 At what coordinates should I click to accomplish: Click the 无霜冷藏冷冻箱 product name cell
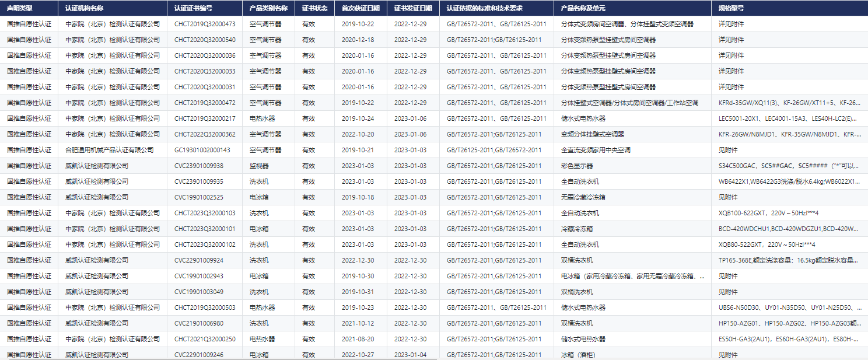583,197
